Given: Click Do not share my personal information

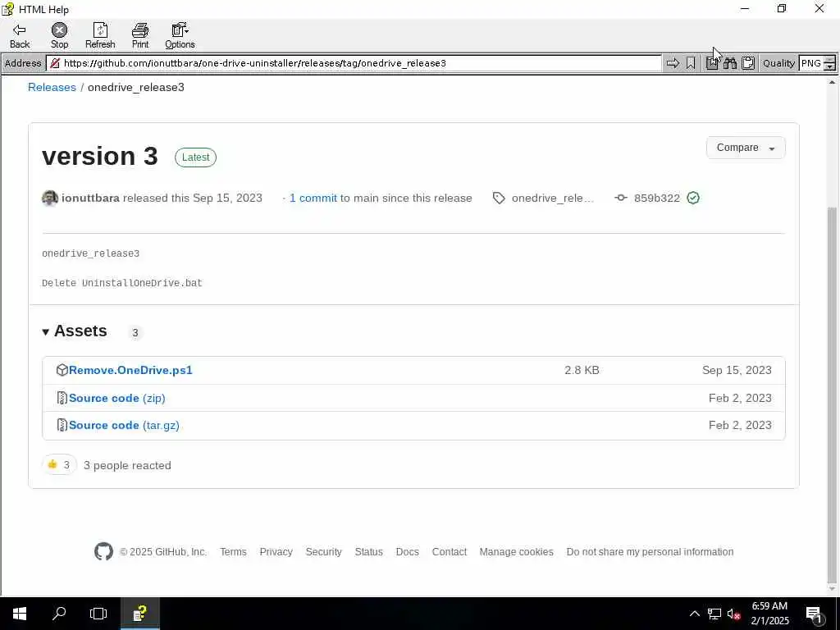Looking at the screenshot, I should click(x=650, y=552).
